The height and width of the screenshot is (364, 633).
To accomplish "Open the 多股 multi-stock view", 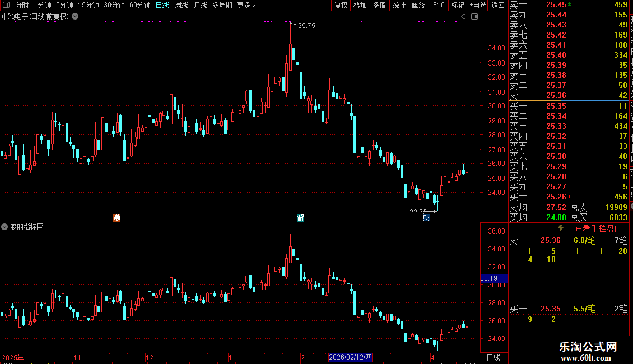I will (x=379, y=5).
